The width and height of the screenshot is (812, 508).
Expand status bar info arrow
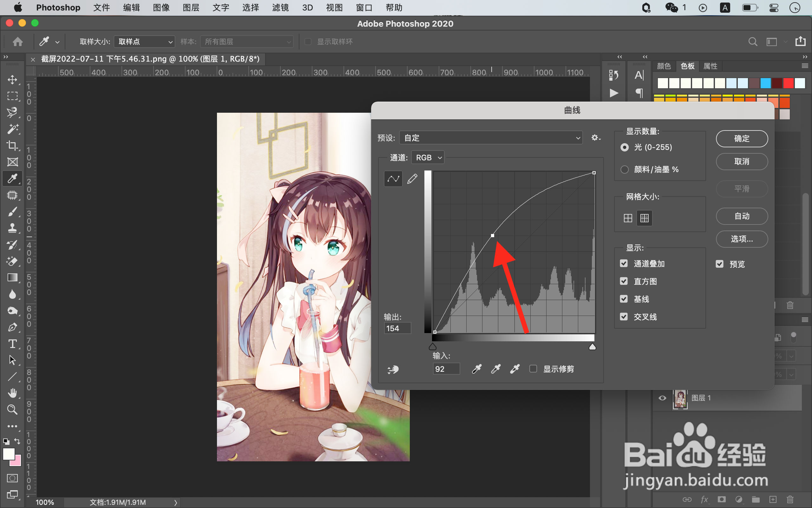(x=175, y=503)
